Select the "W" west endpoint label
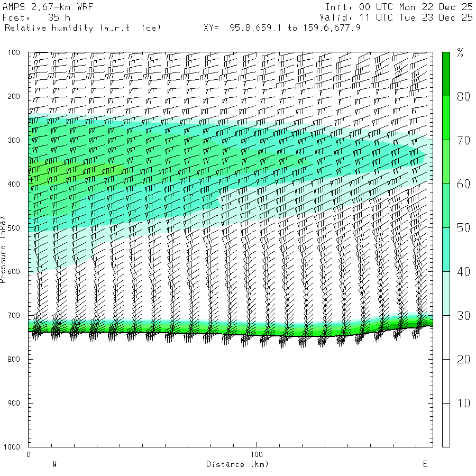The height and width of the screenshot is (476, 476). (x=54, y=464)
